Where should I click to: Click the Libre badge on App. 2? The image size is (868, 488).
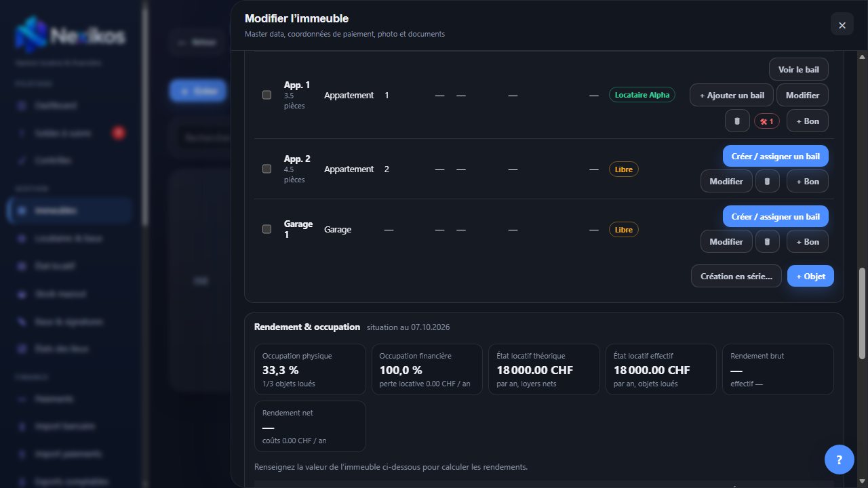(623, 169)
